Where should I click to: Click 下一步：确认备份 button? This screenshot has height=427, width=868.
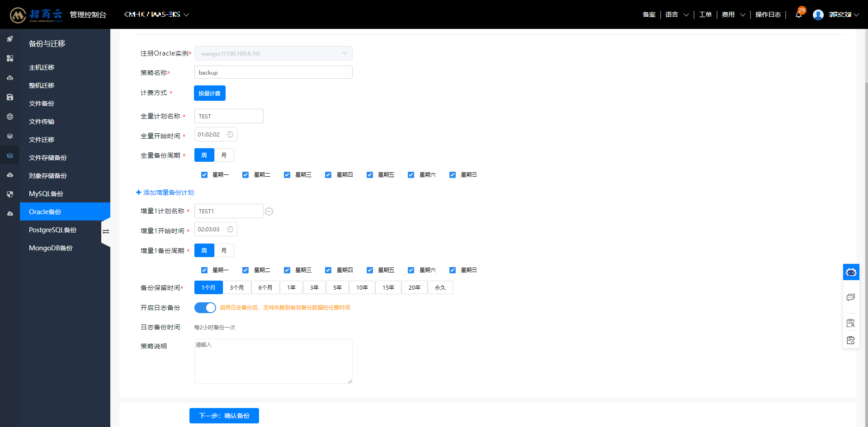tap(224, 416)
